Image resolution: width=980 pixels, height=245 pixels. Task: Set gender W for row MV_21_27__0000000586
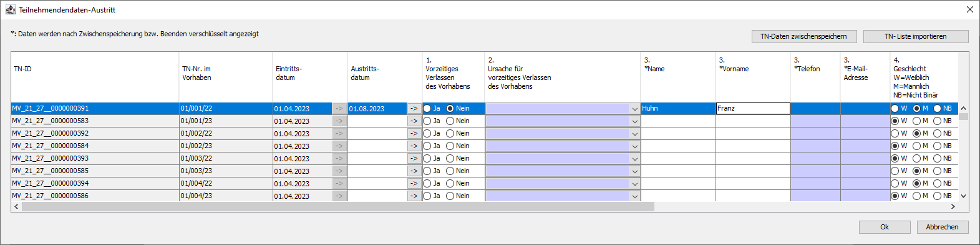(x=895, y=196)
